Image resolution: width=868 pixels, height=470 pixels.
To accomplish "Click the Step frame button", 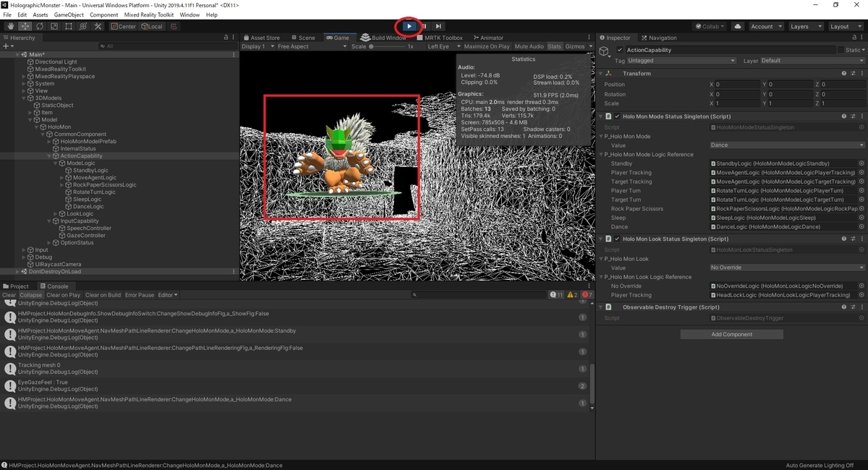I will tap(438, 27).
